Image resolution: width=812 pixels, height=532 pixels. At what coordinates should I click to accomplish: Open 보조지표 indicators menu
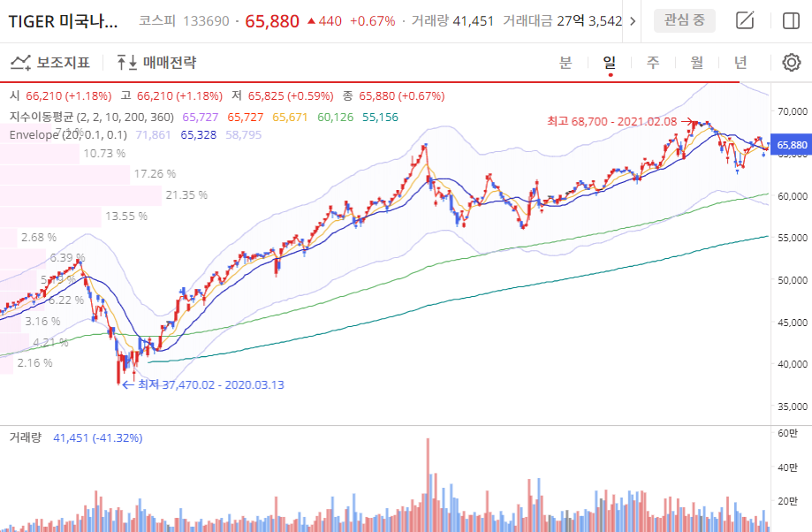tap(50, 63)
